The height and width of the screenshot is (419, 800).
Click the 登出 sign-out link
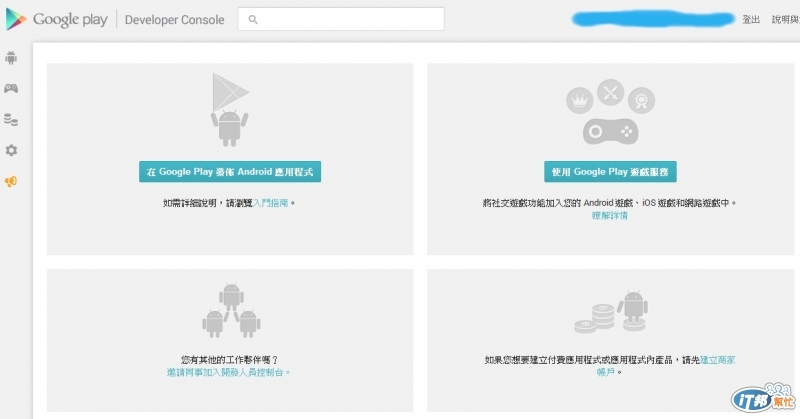pos(751,19)
